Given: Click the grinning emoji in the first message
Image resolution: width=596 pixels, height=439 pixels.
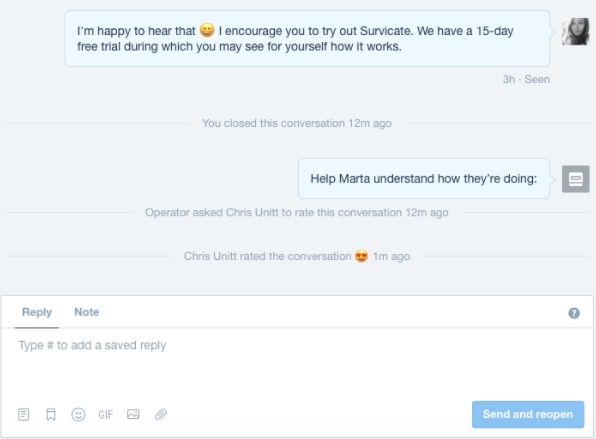Looking at the screenshot, I should point(207,30).
